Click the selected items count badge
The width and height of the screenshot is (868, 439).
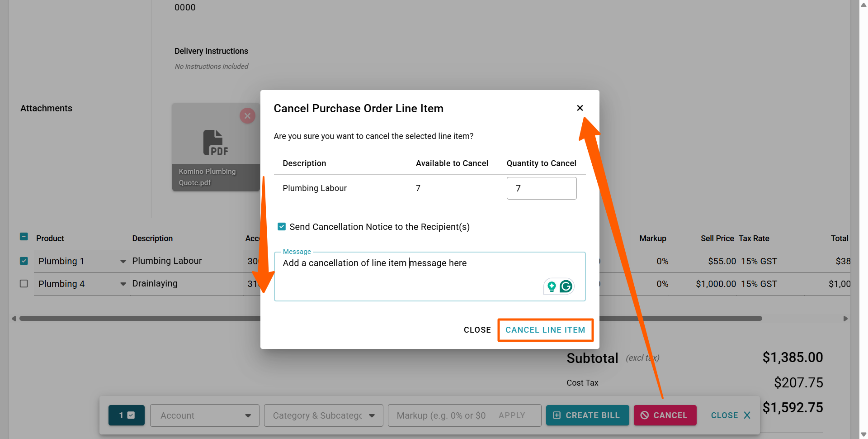[x=127, y=415]
